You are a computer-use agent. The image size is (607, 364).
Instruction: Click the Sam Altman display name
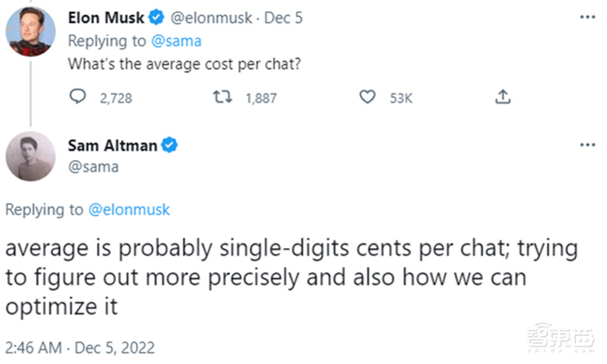tap(112, 146)
